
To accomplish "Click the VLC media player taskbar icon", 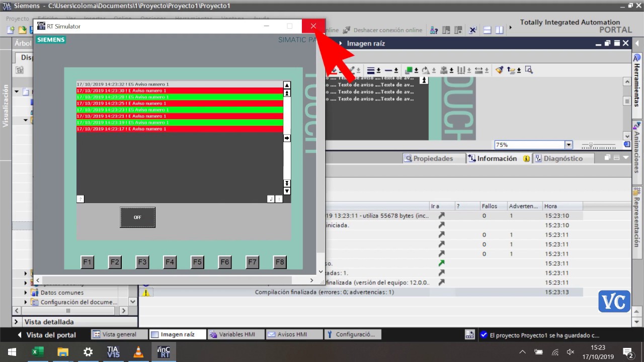I will [138, 352].
